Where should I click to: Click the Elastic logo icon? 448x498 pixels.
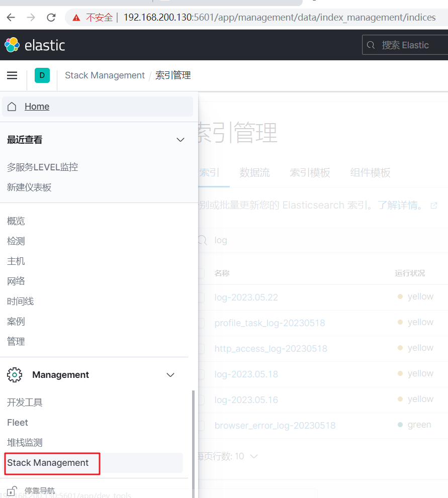click(12, 45)
